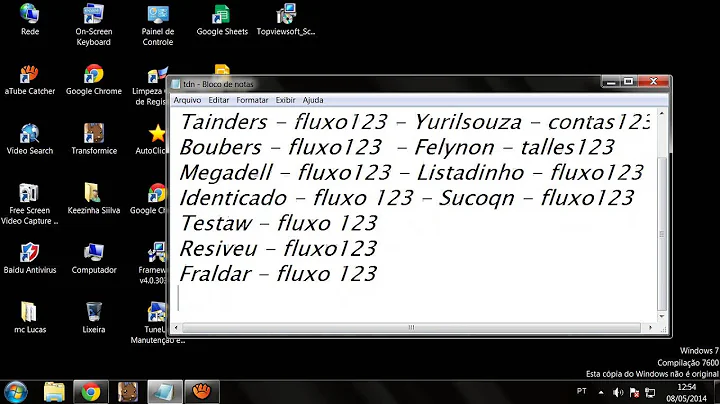Open On-Screen Keyboard desktop shortcut
The image size is (720, 404).
coord(94,24)
